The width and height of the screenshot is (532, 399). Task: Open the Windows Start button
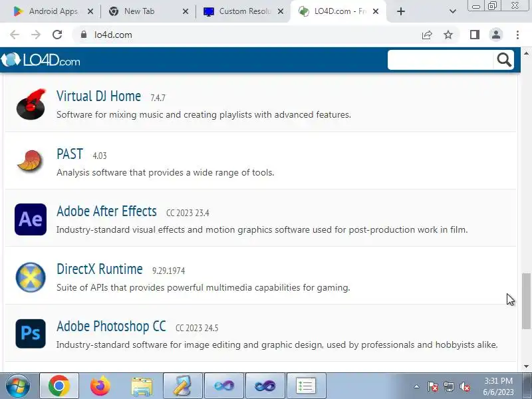tap(17, 386)
